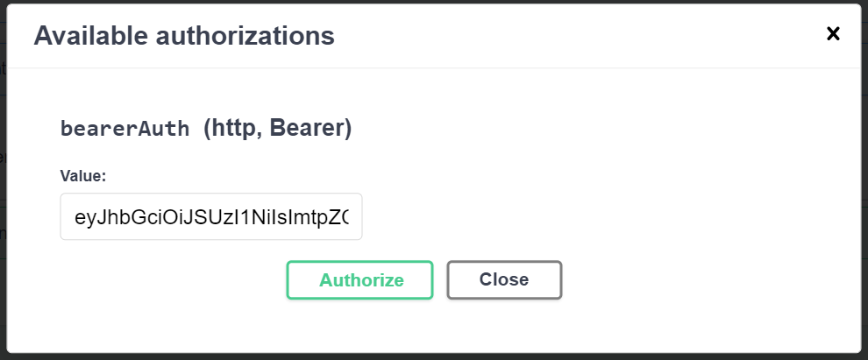
Task: Click the button right of Authorize
Action: 504,280
